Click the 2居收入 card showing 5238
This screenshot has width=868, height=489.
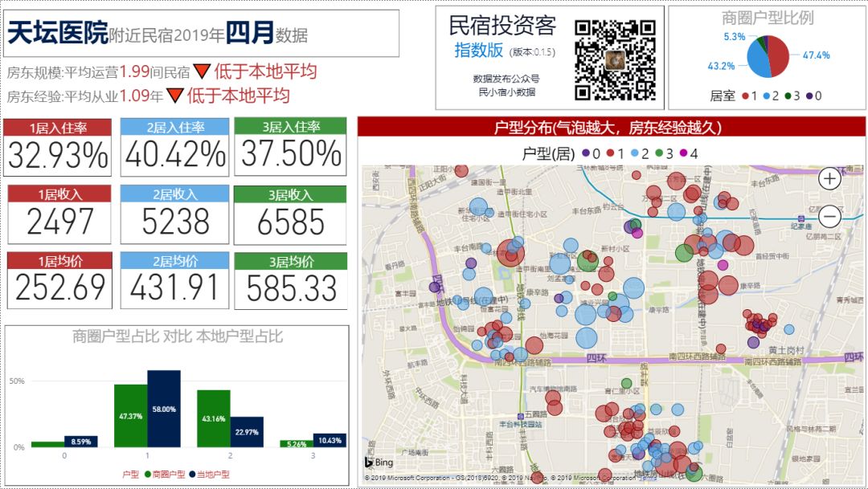[176, 216]
